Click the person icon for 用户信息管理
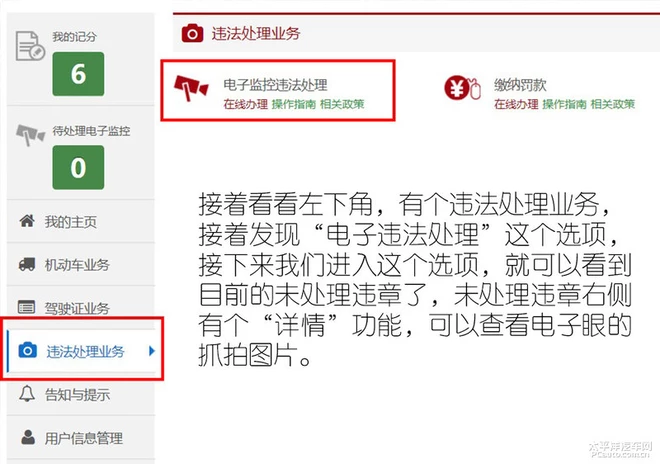 tap(28, 437)
